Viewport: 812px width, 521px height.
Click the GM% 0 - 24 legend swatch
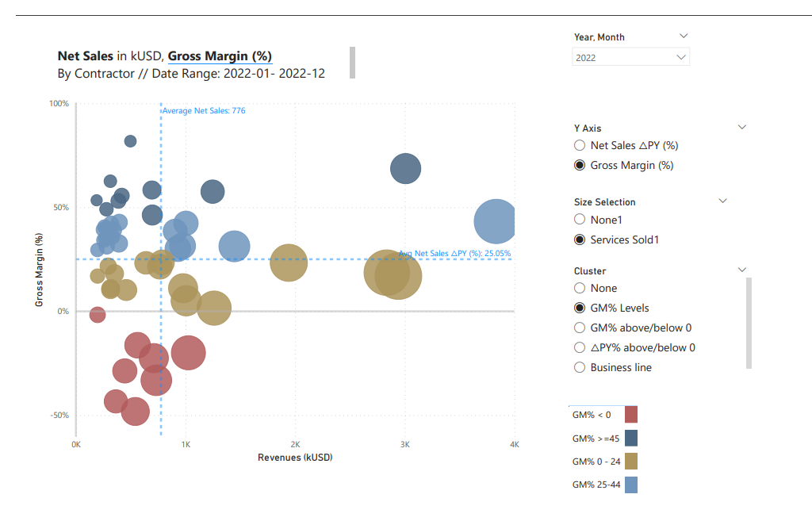coord(630,461)
